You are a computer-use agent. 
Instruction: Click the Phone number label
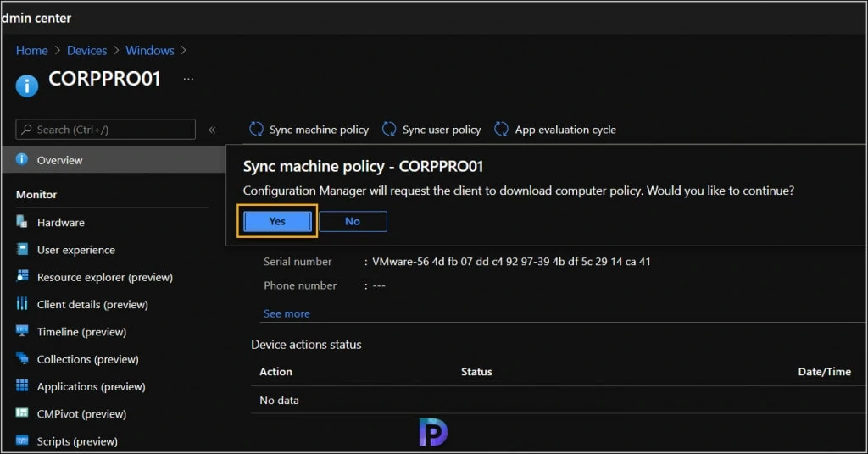tap(300, 285)
